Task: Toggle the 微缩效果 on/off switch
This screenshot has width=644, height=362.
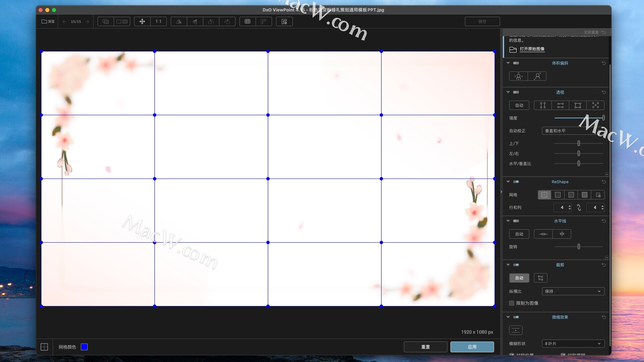Action: click(x=516, y=317)
